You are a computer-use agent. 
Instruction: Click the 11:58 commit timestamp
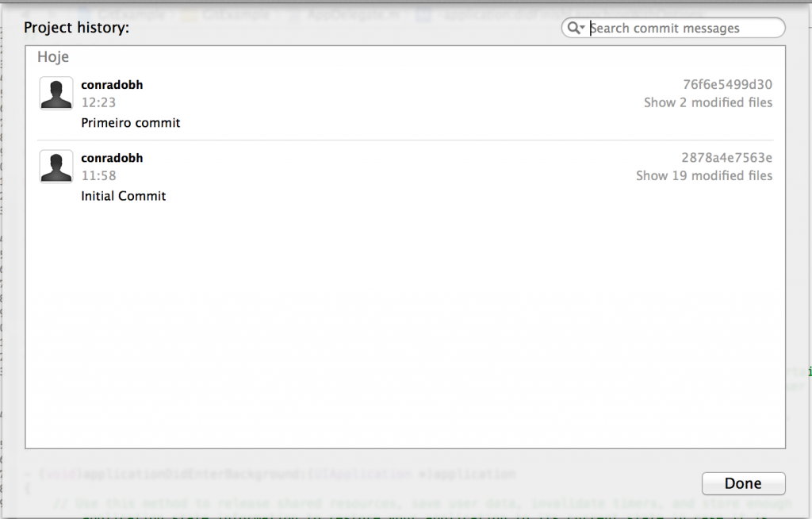98,175
